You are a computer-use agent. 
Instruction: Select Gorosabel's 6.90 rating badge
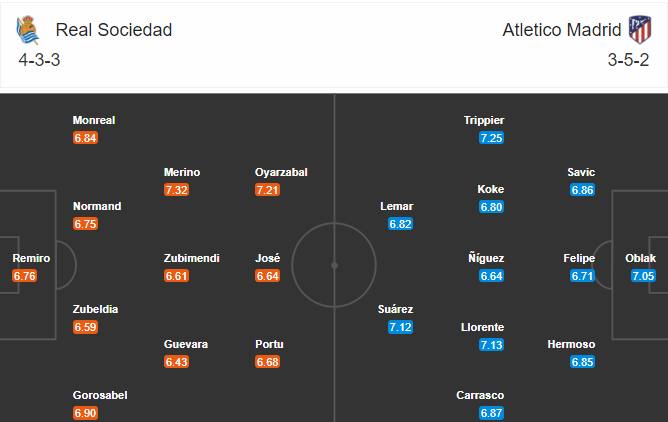[x=85, y=413]
